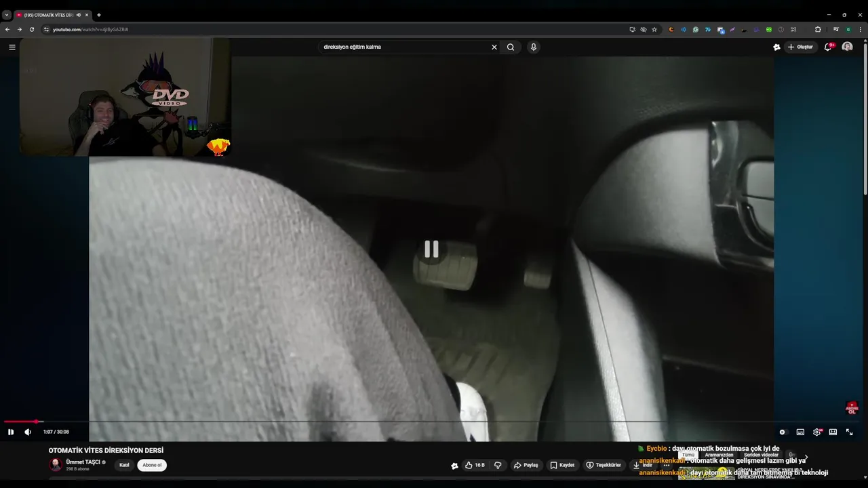
Task: Click the Oluştur create button
Action: [800, 47]
